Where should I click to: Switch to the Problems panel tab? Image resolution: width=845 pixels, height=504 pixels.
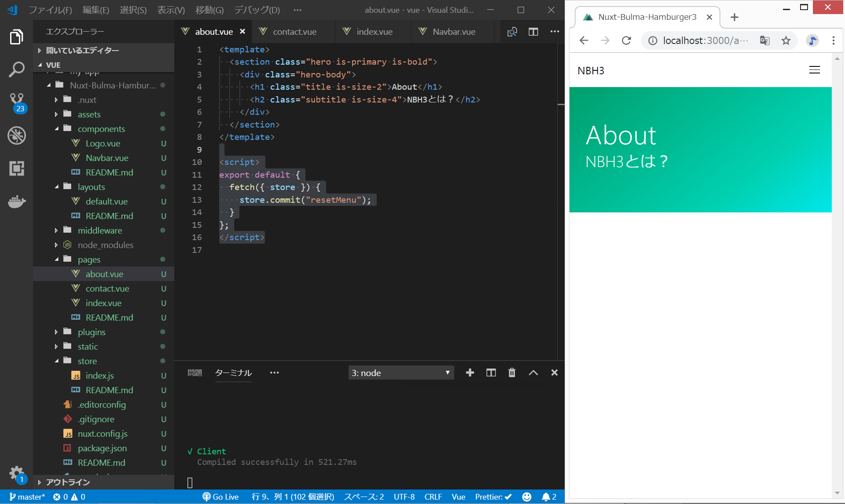(195, 373)
